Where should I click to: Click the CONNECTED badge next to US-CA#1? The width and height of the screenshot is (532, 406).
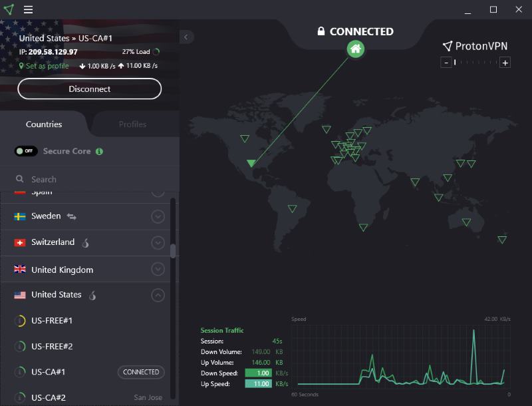(141, 372)
